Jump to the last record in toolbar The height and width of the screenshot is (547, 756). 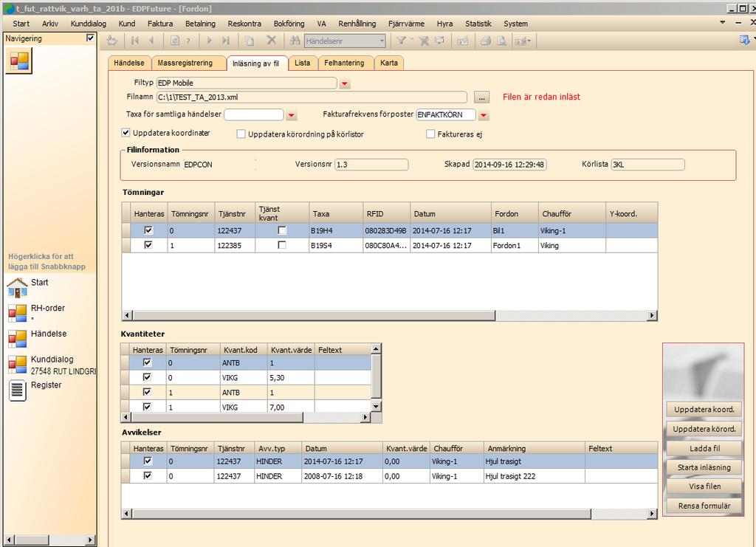click(x=226, y=41)
